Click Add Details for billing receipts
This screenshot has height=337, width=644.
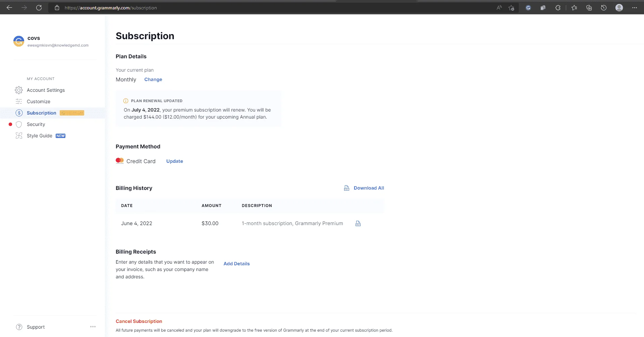click(237, 264)
